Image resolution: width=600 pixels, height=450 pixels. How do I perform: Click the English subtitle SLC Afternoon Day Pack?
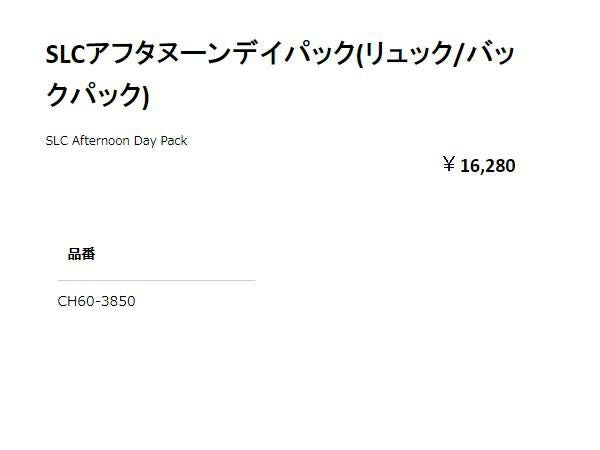click(116, 141)
